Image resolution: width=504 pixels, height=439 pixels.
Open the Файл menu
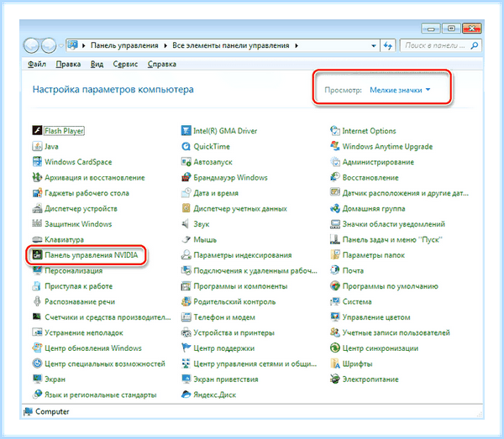coord(37,65)
